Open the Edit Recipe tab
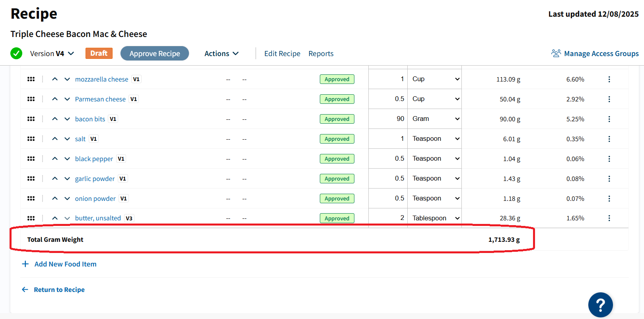Image resolution: width=644 pixels, height=319 pixels. (x=282, y=53)
